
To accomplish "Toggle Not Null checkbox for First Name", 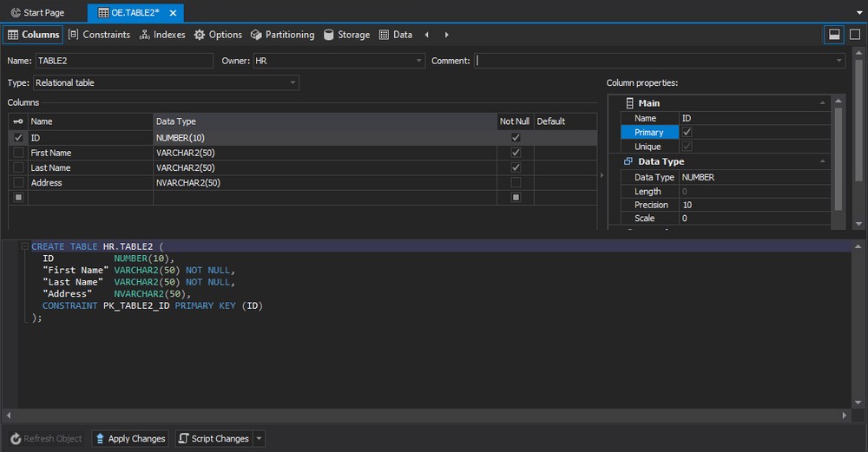I will (x=516, y=152).
